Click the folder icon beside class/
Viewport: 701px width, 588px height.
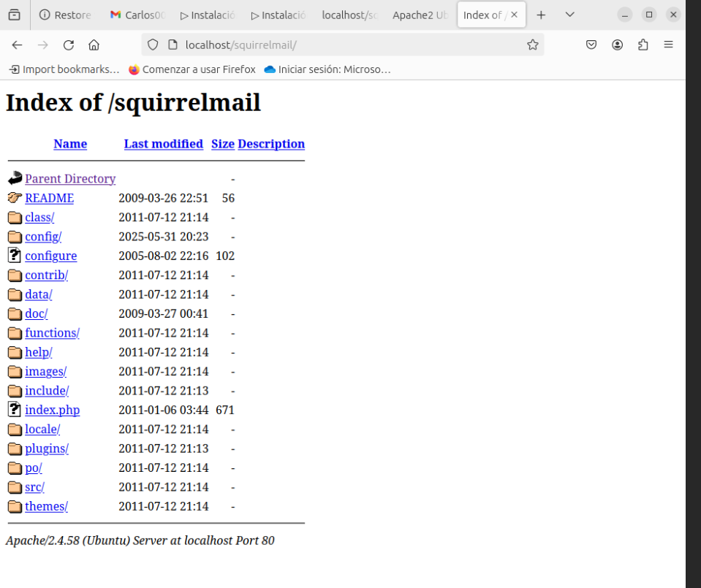coord(15,217)
